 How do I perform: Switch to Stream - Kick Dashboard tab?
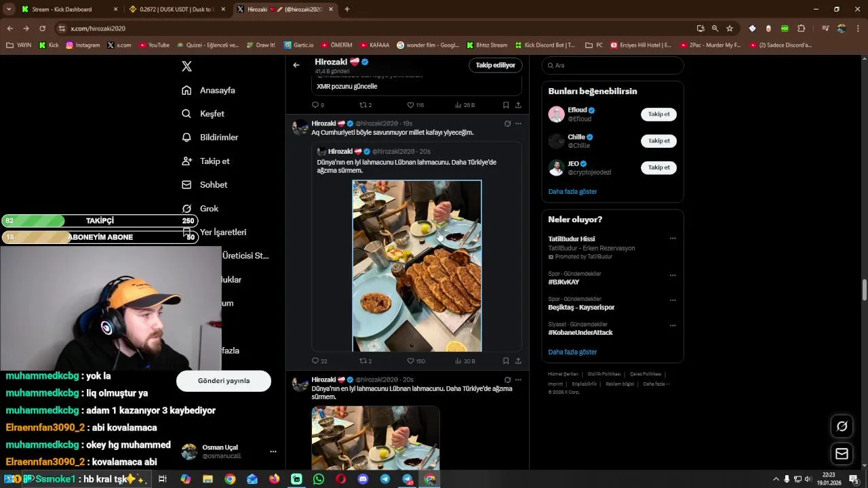point(70,9)
